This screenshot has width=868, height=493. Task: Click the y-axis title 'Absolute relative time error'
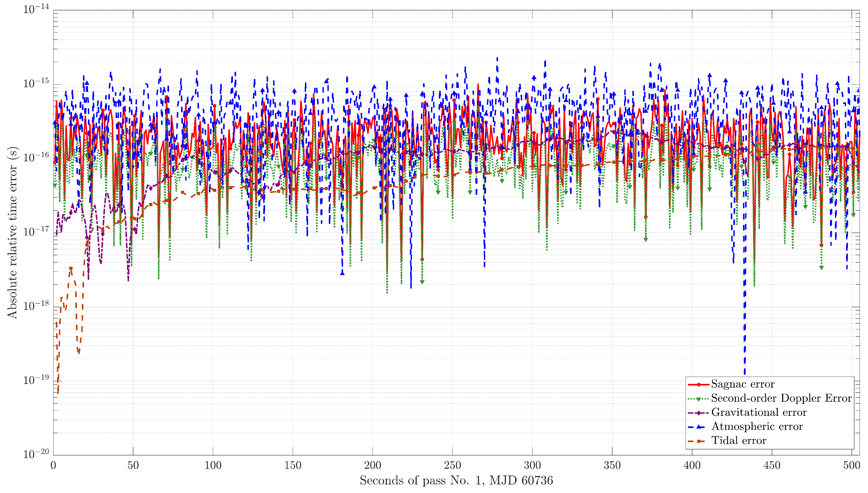click(12, 233)
